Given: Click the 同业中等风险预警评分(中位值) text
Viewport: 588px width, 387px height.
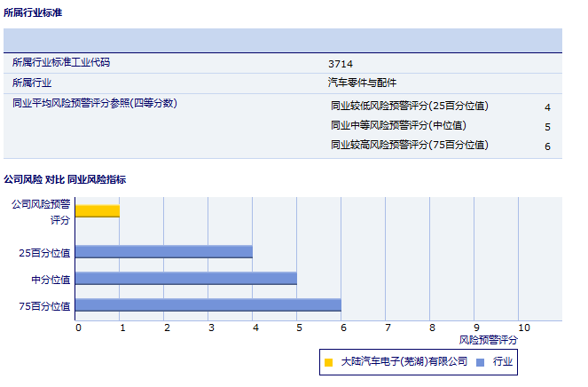Looking at the screenshot, I should point(398,126).
